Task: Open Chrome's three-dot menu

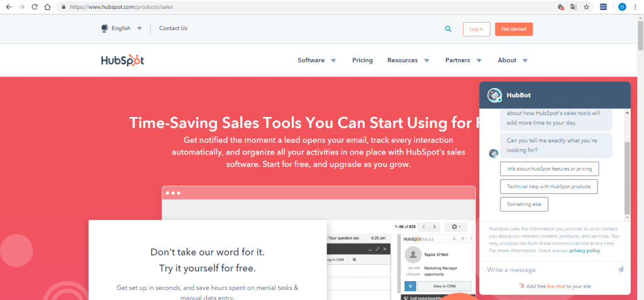Action: [x=635, y=7]
